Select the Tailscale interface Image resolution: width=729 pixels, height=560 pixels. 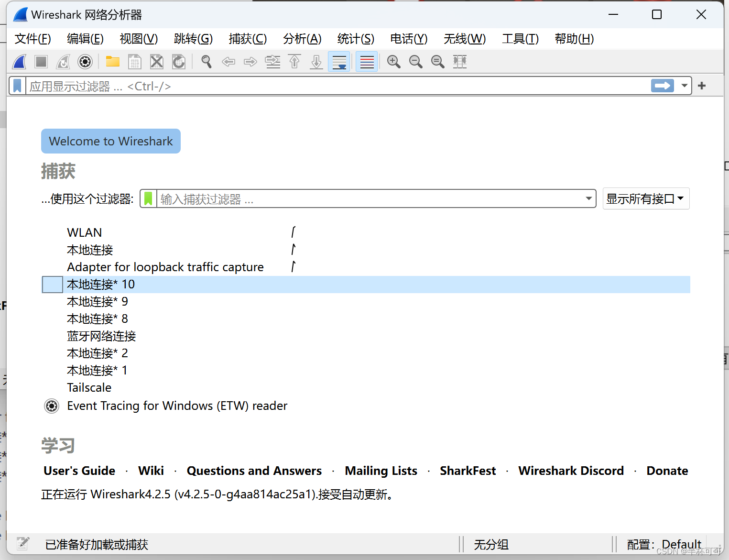pyautogui.click(x=366, y=388)
